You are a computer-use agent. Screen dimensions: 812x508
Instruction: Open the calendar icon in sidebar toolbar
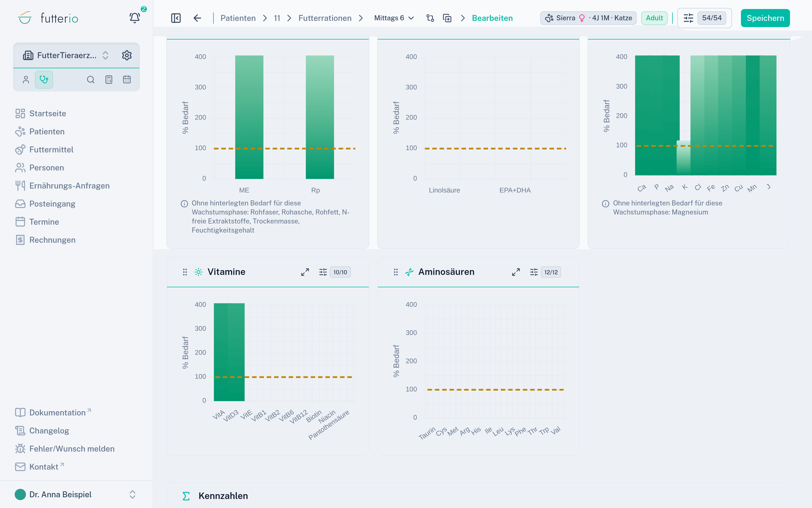click(127, 80)
